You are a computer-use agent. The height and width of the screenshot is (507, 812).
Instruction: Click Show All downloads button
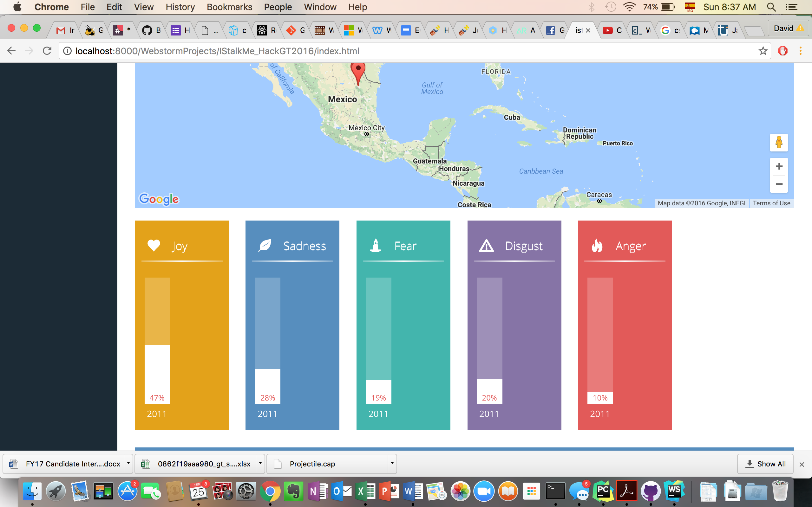[x=765, y=464]
